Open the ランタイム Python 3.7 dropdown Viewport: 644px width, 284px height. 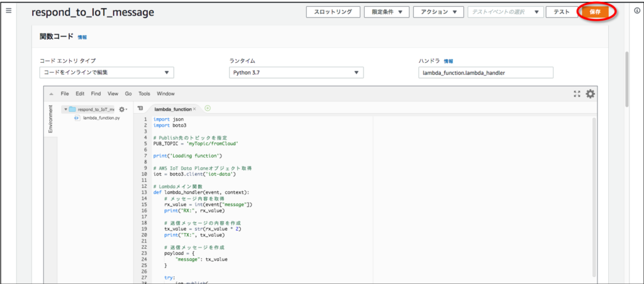point(296,73)
